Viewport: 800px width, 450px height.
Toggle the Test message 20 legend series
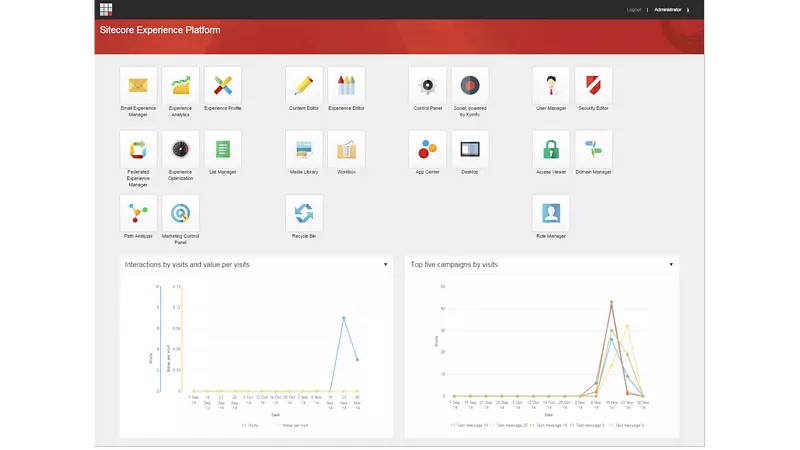point(509,425)
